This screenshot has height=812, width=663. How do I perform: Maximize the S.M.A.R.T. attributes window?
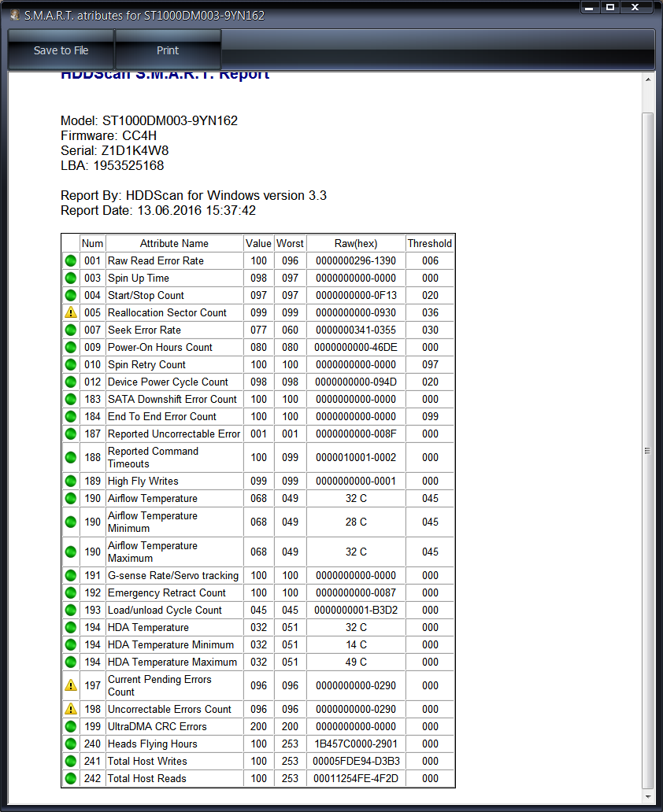click(610, 7)
